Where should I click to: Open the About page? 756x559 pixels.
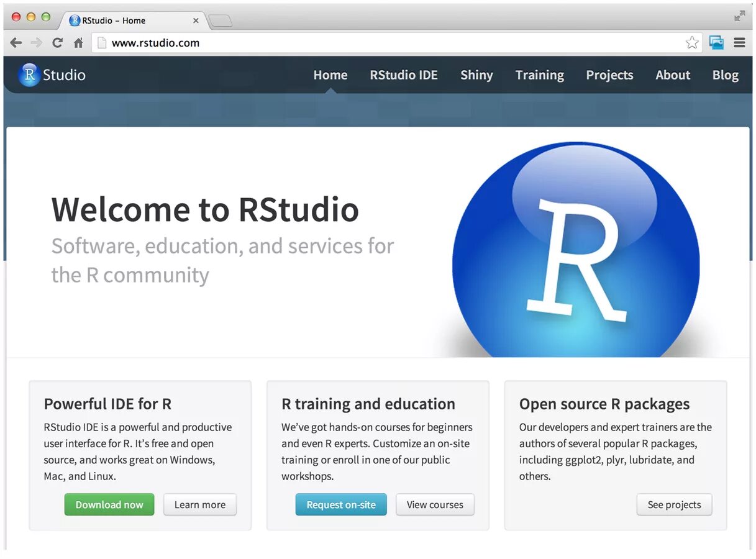click(x=673, y=75)
